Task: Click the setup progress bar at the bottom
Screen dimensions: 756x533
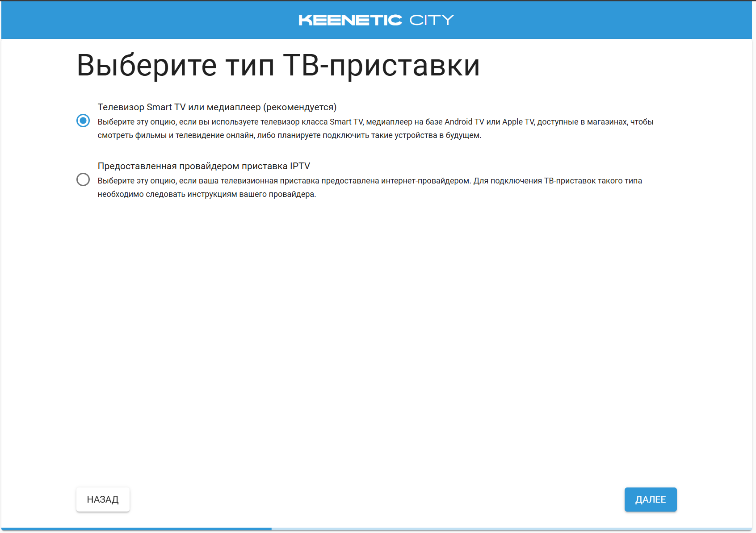Action: [x=377, y=529]
